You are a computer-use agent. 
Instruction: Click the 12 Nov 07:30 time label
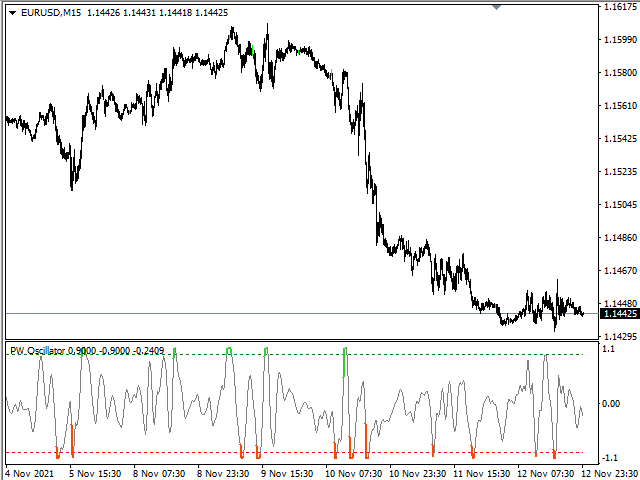point(547,474)
